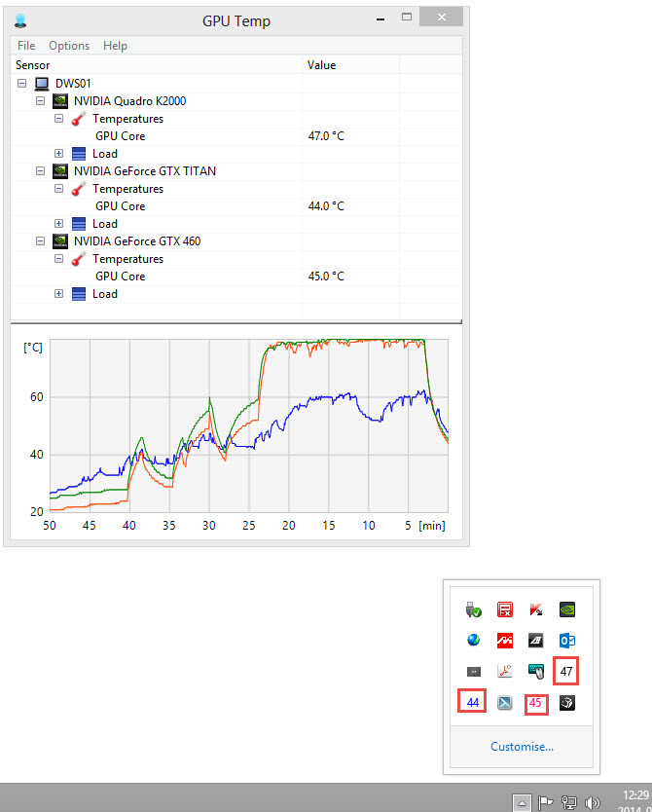The height and width of the screenshot is (812, 652).
Task: Click the black 47 temperature tray icon
Action: coord(566,672)
